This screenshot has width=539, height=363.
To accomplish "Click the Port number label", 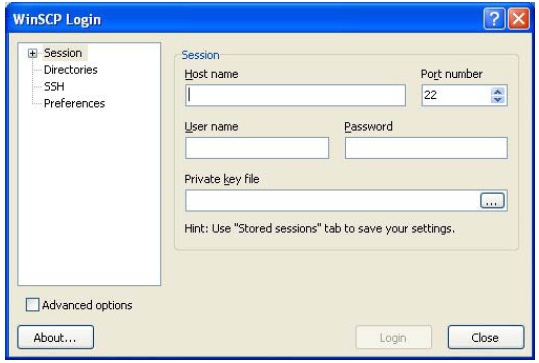I will point(452,74).
